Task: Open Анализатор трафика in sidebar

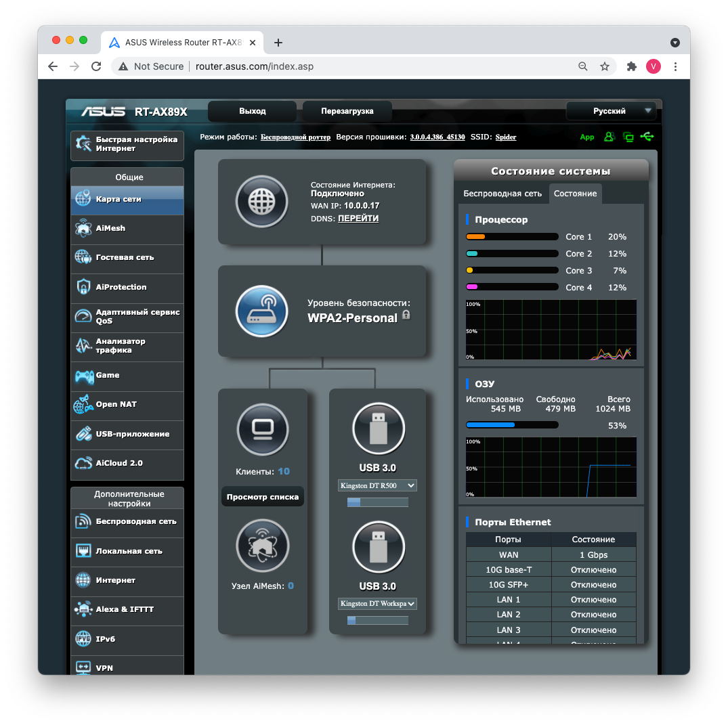Action: [127, 346]
